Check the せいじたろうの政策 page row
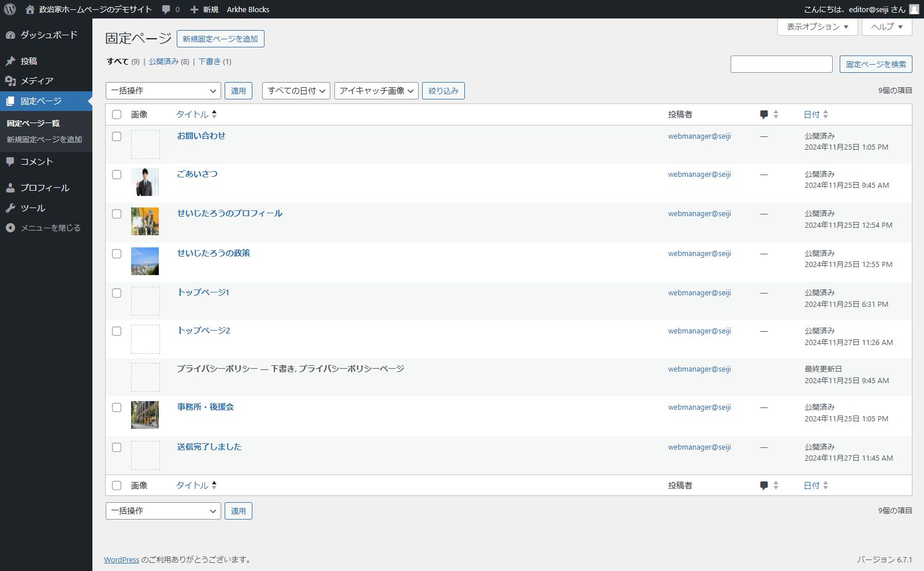This screenshot has height=571, width=924. (x=117, y=254)
